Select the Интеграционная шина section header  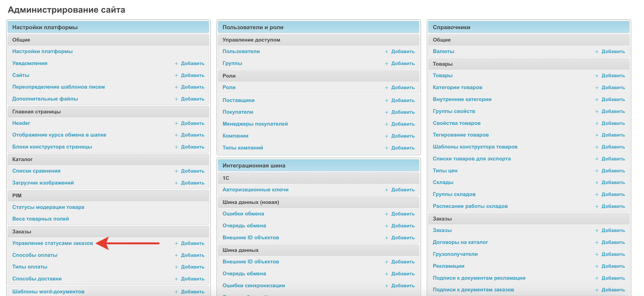(x=254, y=166)
